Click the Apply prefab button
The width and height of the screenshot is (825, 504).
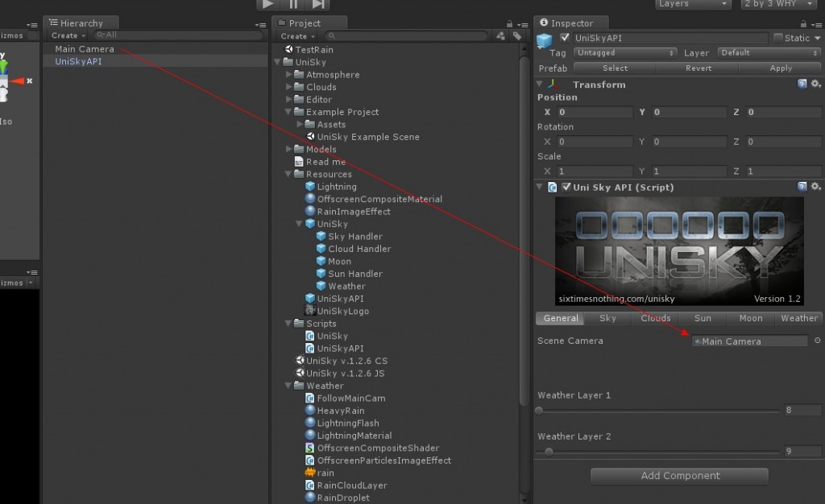[780, 68]
